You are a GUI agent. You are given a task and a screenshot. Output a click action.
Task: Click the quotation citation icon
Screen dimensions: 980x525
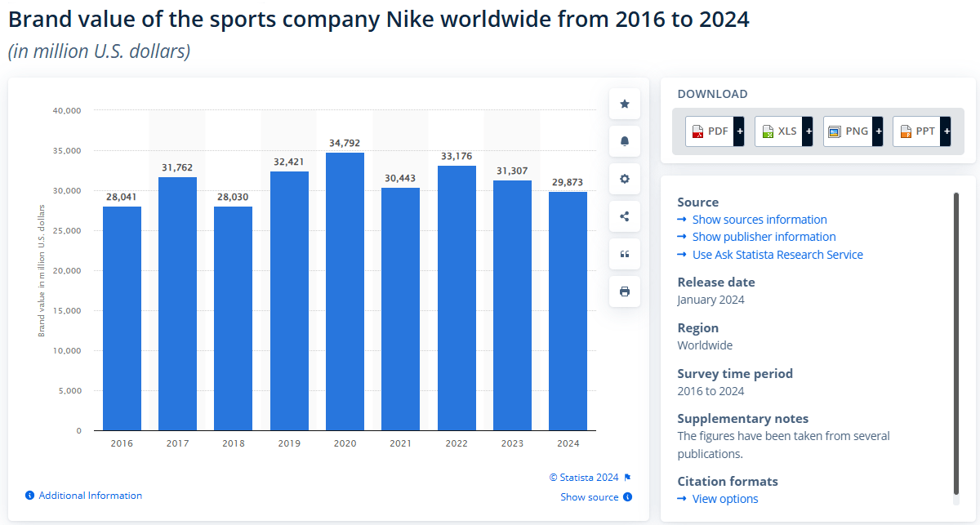tap(625, 254)
